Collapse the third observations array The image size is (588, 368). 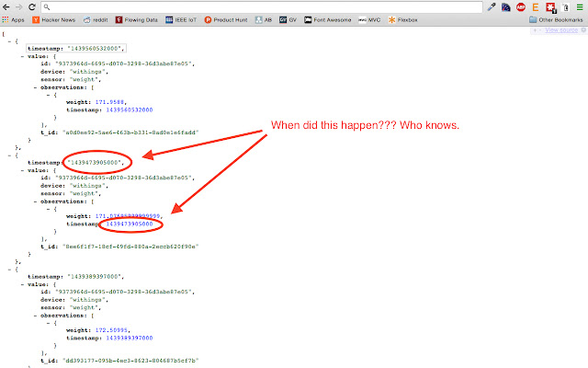pyautogui.click(x=35, y=315)
